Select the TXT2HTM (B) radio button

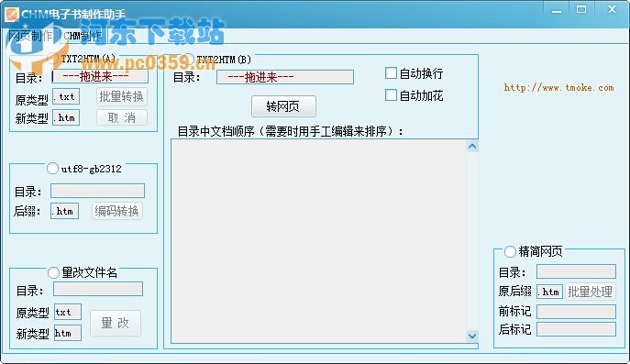tap(189, 60)
